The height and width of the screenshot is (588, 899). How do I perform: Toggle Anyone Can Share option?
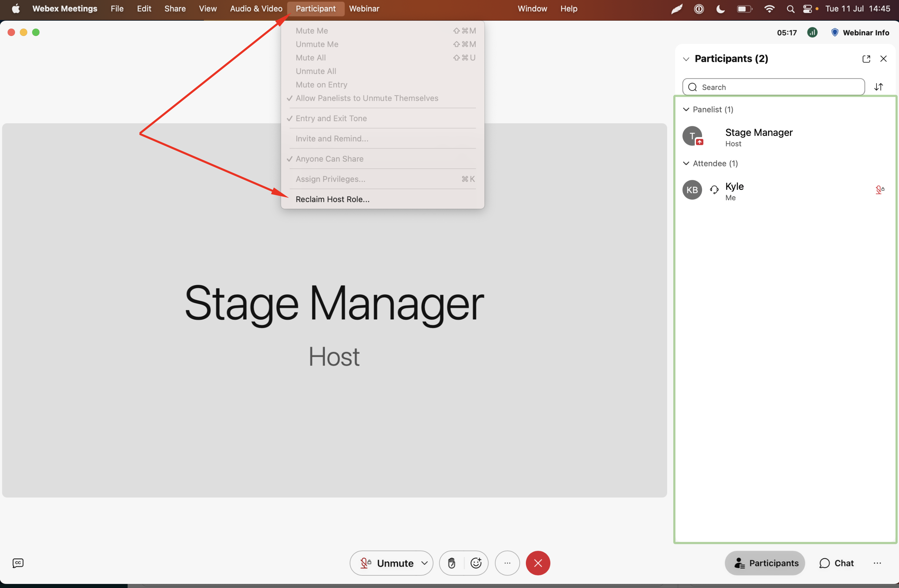click(329, 159)
